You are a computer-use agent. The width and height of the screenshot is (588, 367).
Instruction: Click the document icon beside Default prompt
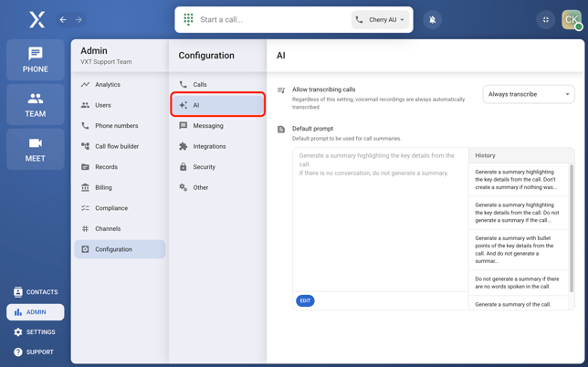(x=281, y=130)
